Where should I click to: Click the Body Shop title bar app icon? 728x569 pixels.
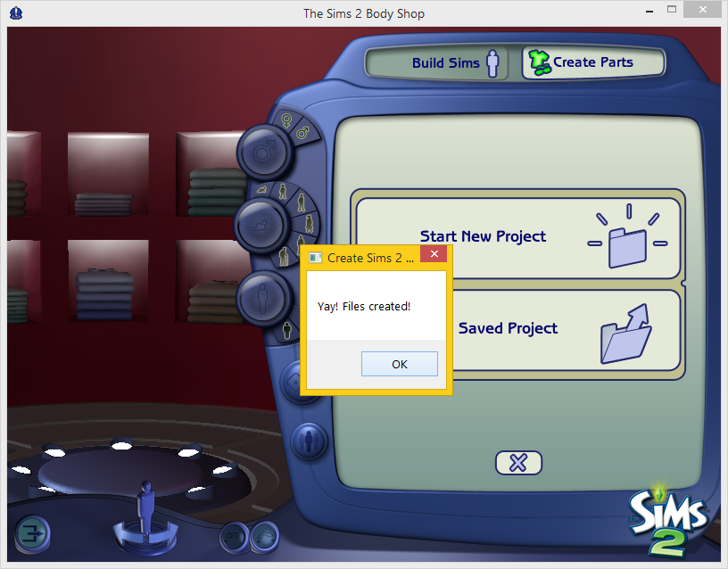(16, 12)
